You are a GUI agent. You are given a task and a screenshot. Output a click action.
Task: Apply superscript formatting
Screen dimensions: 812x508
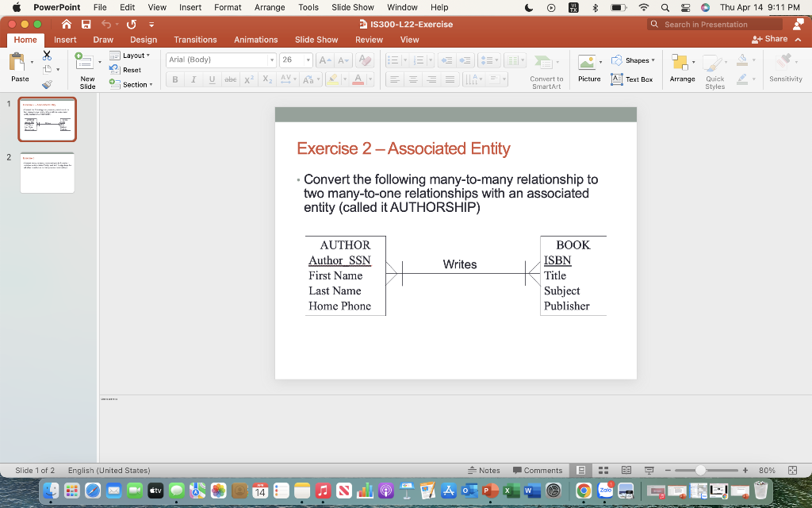[x=247, y=79]
